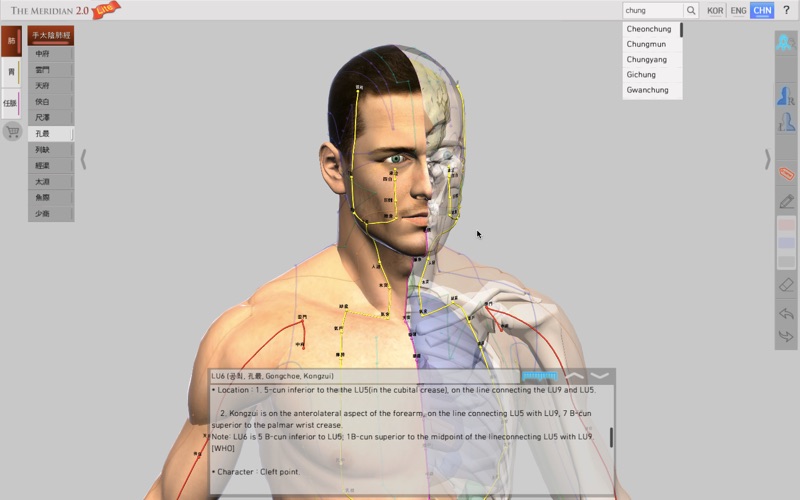Select acupoint 雲門 in list

point(51,69)
